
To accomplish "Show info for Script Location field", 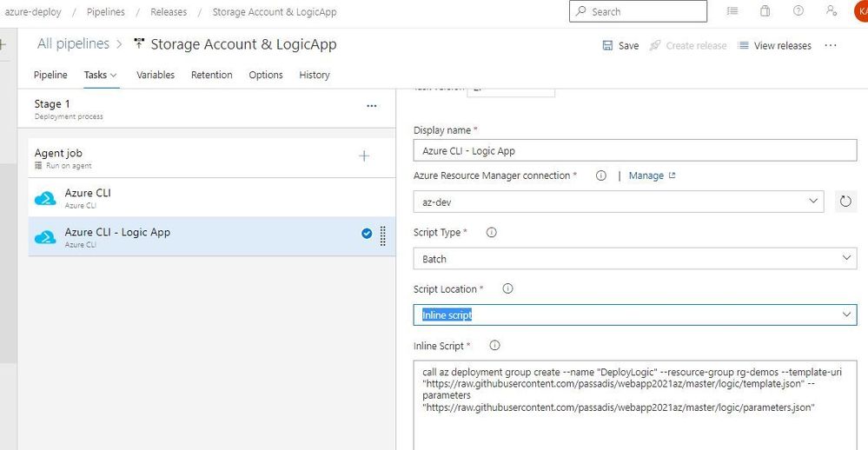I will pyautogui.click(x=507, y=288).
